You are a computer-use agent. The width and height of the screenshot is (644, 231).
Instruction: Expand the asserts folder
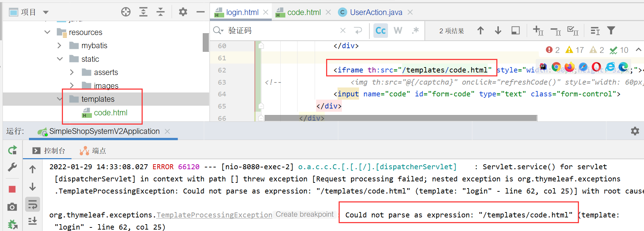point(72,72)
